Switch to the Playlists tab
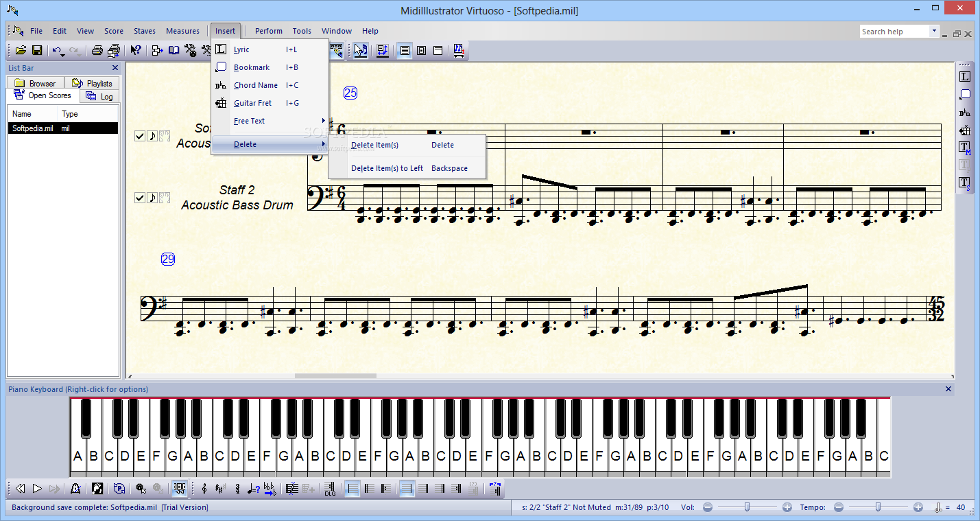980x521 pixels. 93,83
